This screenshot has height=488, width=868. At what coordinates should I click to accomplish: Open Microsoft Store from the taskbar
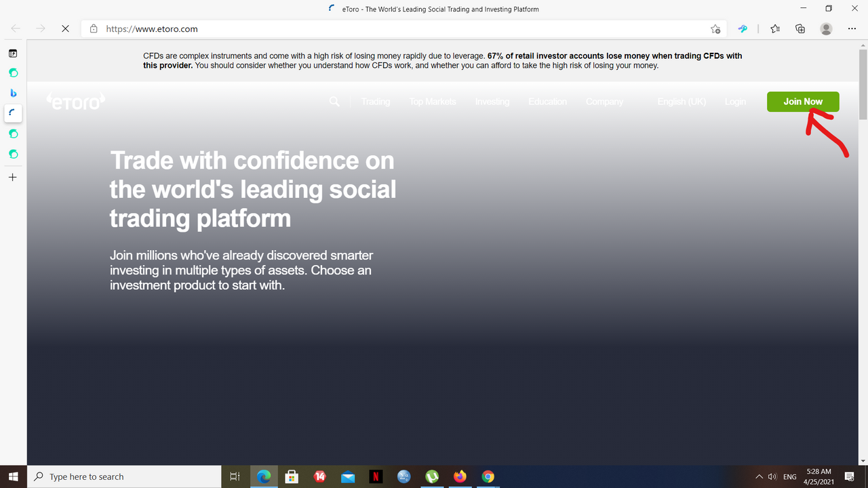292,476
